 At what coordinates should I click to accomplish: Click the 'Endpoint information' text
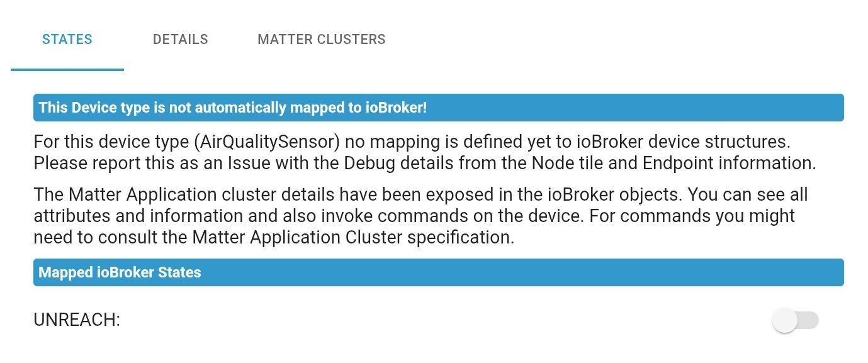(728, 163)
